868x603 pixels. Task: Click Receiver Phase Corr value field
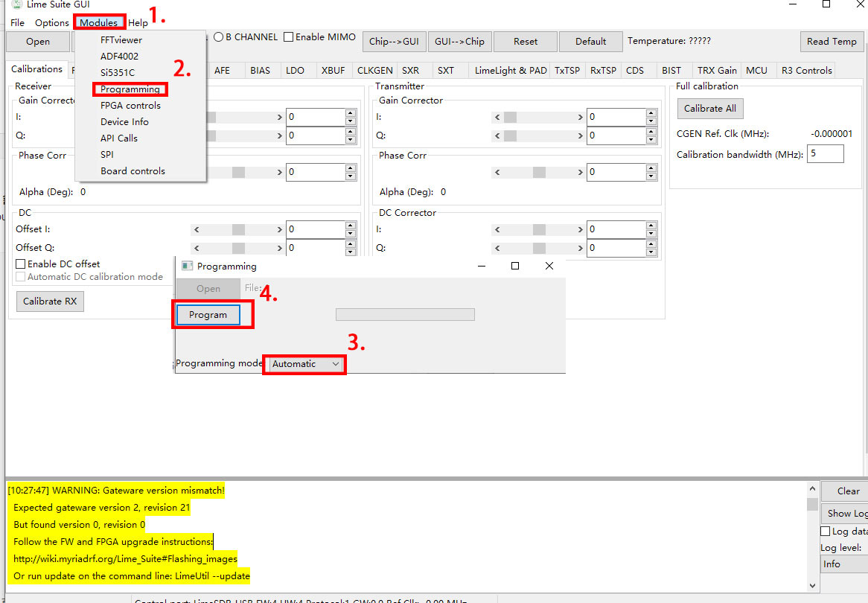tap(316, 172)
